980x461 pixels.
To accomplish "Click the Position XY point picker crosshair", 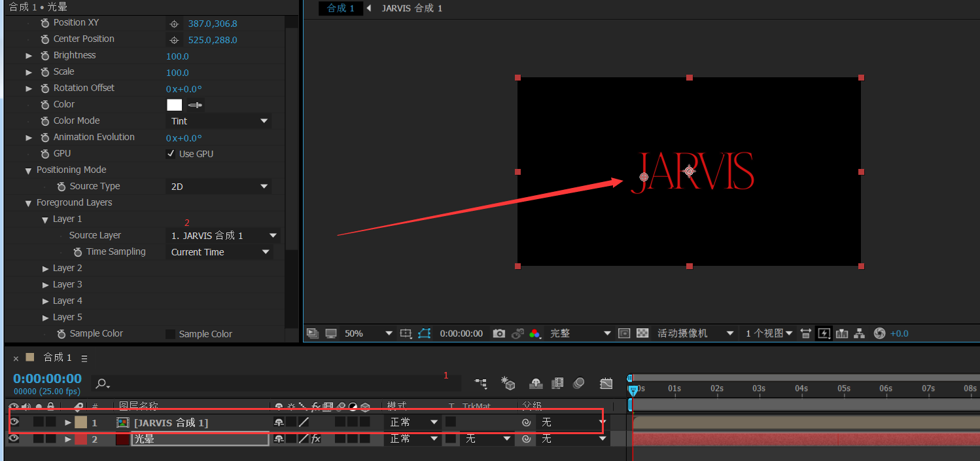I will [x=174, y=24].
